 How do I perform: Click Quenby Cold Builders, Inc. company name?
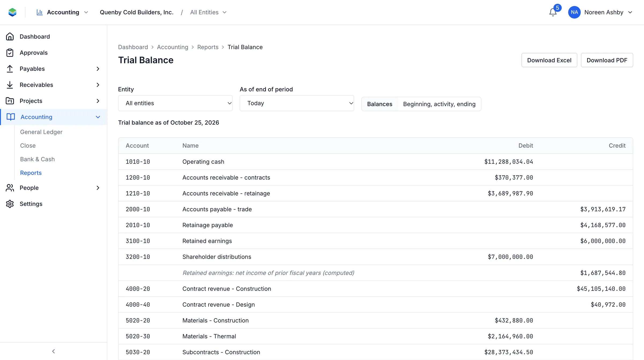coord(137,12)
